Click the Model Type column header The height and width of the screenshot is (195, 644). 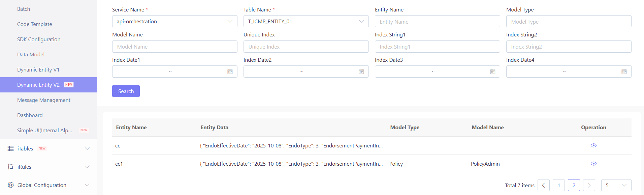405,128
